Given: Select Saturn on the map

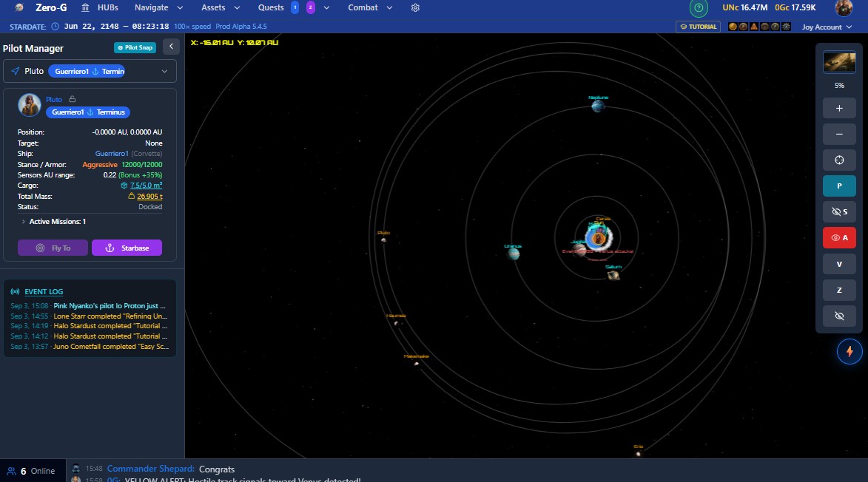Looking at the screenshot, I should (613, 275).
